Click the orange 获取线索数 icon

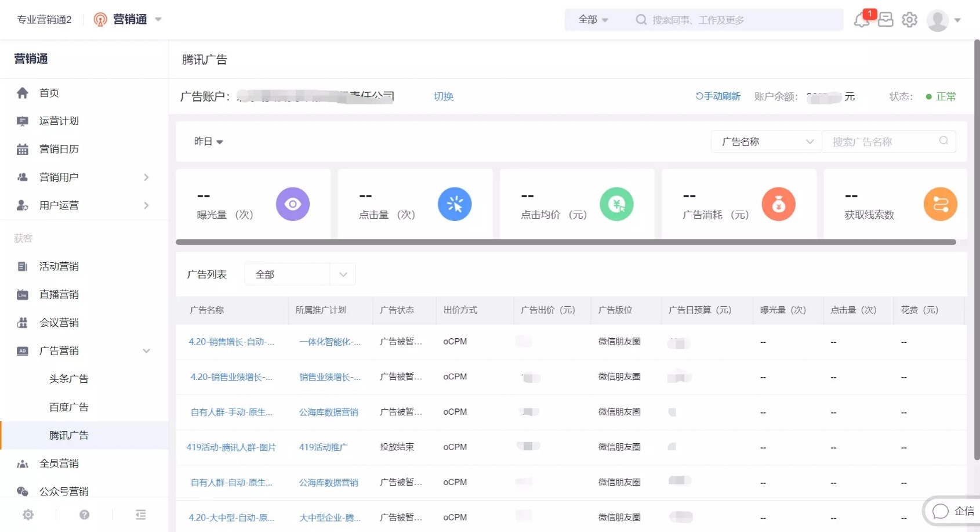(x=940, y=204)
